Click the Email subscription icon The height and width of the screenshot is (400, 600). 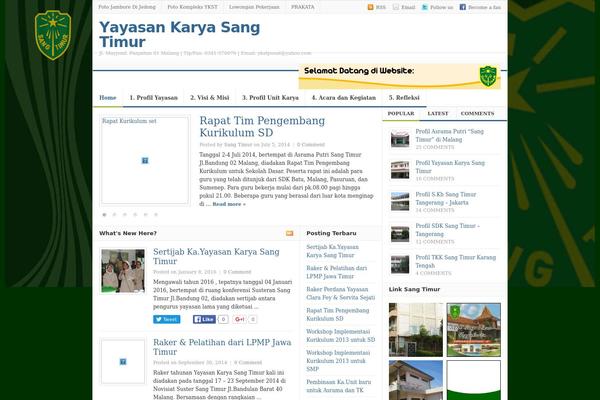396,7
